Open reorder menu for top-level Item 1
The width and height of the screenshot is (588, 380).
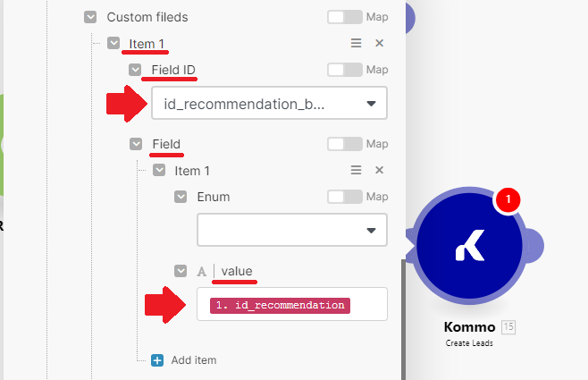click(x=356, y=43)
